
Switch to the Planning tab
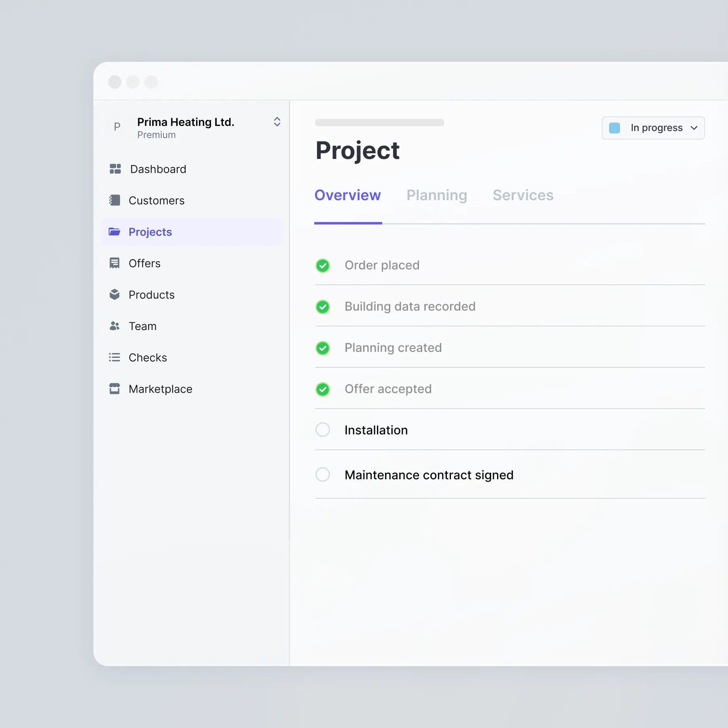(x=437, y=195)
